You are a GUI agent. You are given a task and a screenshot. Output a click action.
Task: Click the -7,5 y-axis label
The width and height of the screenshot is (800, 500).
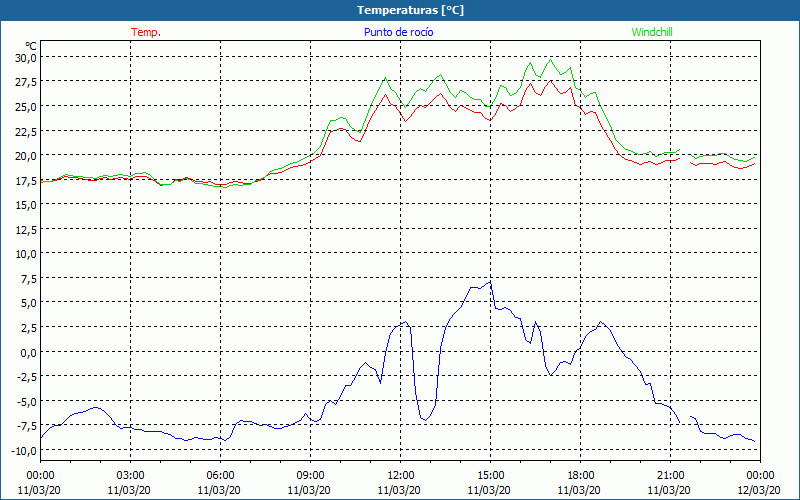pos(27,426)
